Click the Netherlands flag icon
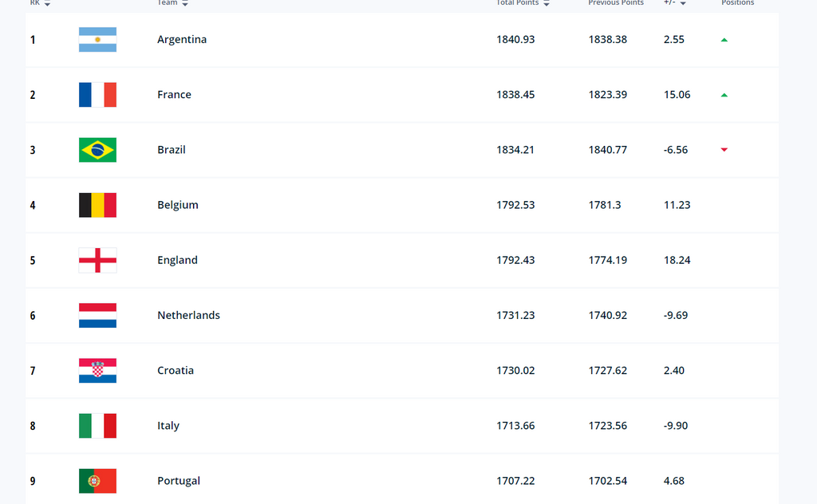 click(x=97, y=315)
